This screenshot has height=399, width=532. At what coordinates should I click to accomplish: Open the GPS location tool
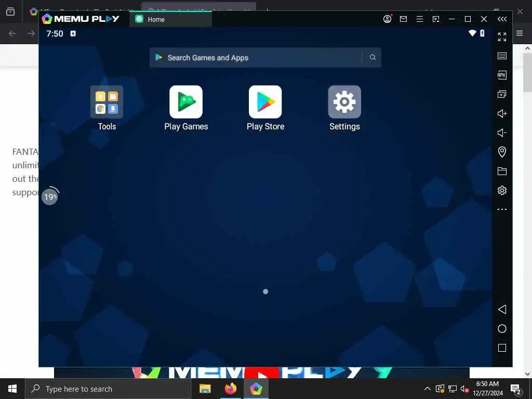coord(502,152)
